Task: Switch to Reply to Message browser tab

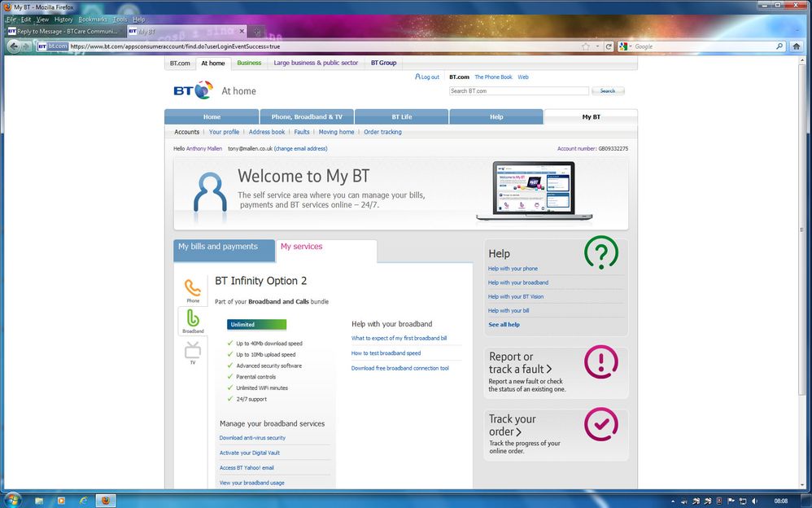Action: click(x=64, y=32)
